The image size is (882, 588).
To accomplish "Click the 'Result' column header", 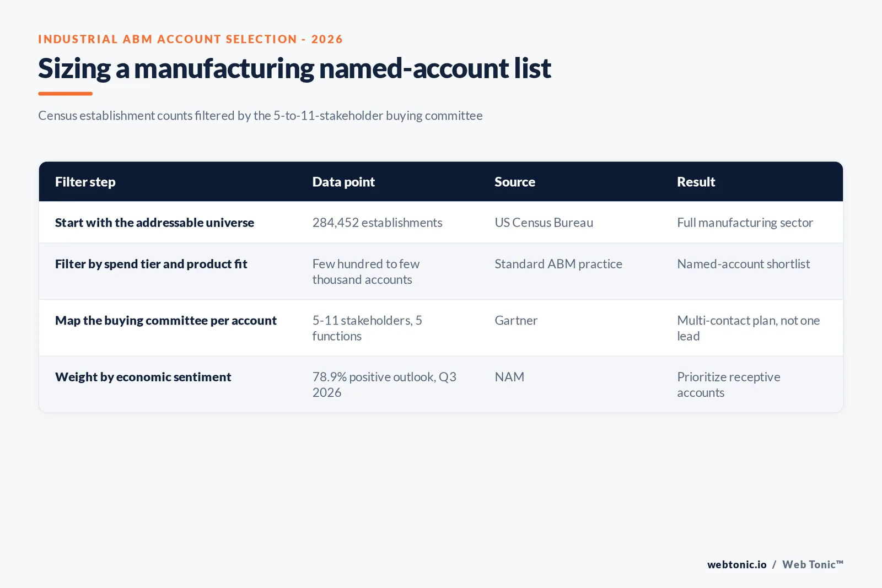I will 696,182.
